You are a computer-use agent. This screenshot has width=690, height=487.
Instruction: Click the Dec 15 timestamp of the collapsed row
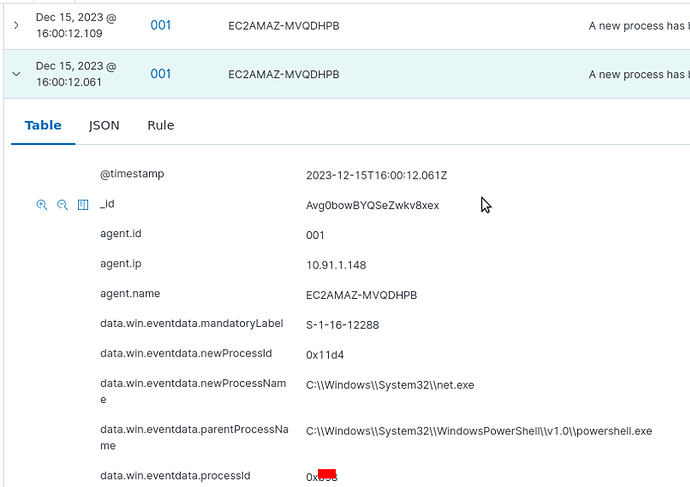pyautogui.click(x=76, y=24)
